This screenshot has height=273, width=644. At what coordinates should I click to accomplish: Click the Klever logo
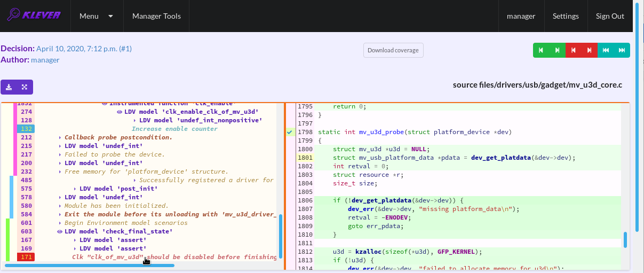coord(34,15)
